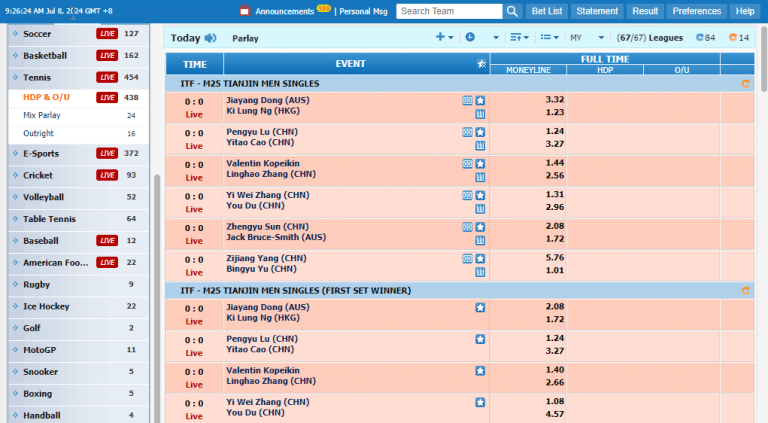Click the magnifier search icon next to Search Team

coord(512,11)
